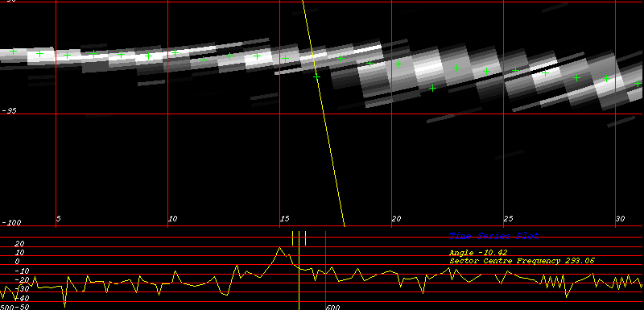The image size is (644, 310).
Task: Click the 25 label on the time axis
Action: coord(508,218)
